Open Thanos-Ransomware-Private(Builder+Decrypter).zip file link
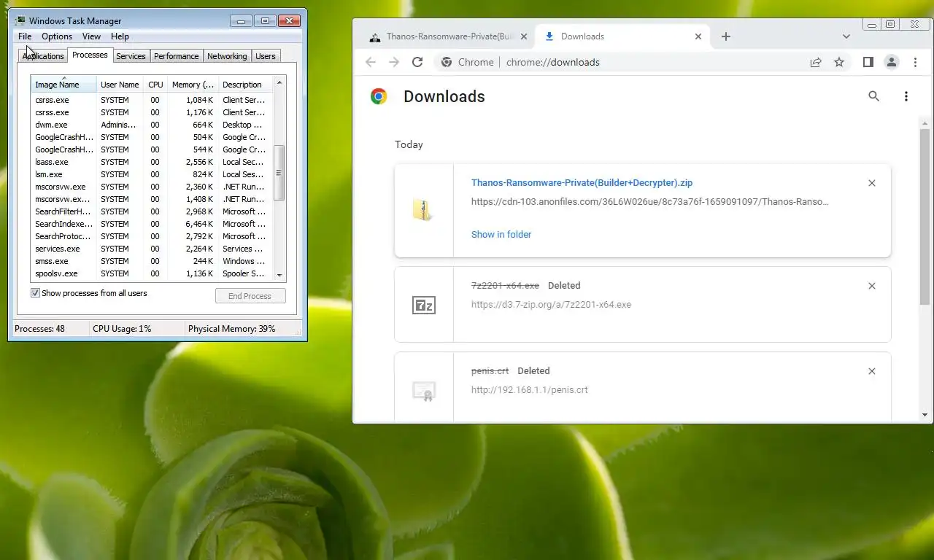934x560 pixels. [x=582, y=183]
